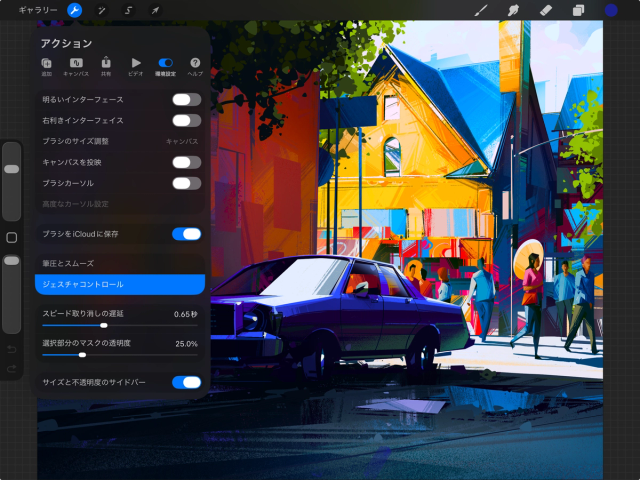
Task: Select the Eraser tool
Action: coord(546,10)
